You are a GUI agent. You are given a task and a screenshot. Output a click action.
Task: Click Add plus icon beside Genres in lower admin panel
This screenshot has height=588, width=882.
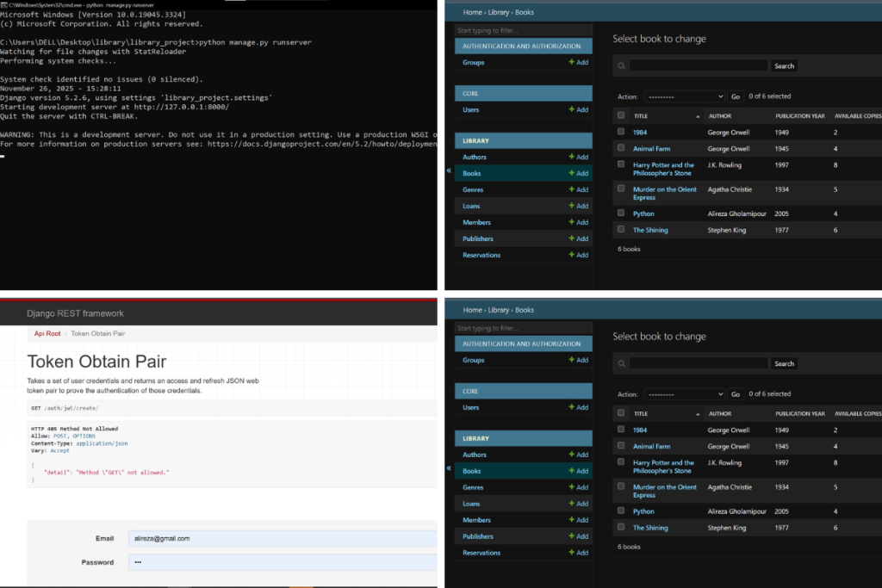(571, 488)
